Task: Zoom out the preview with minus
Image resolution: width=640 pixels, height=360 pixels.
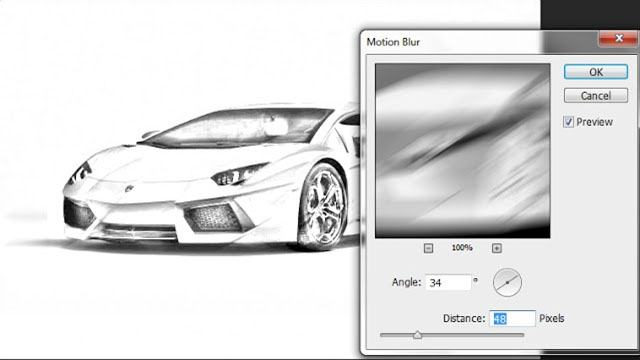Action: [x=428, y=248]
